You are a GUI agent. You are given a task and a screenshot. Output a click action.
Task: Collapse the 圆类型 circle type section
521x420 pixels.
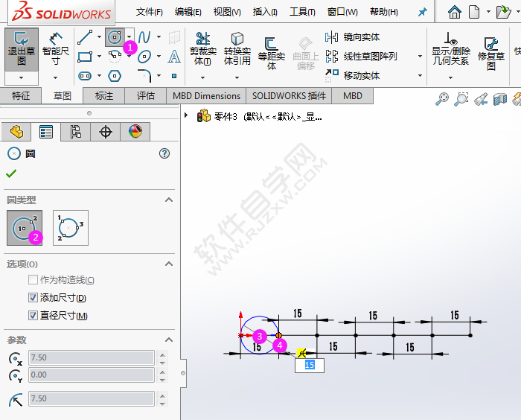tap(169, 200)
